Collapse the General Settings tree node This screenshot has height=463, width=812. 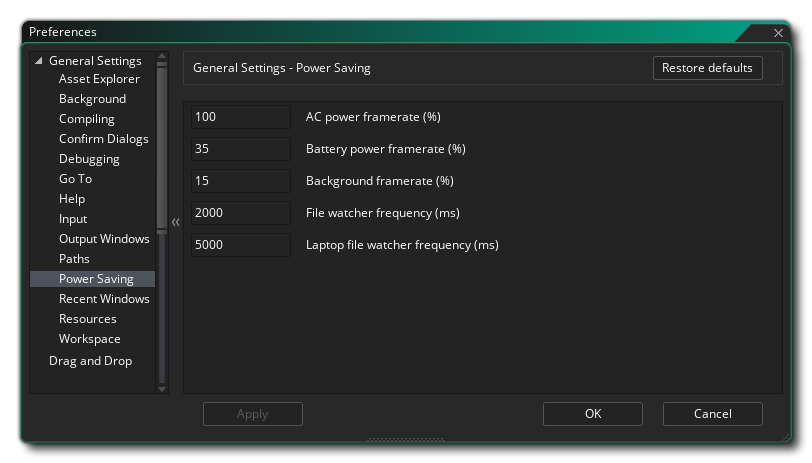click(39, 61)
